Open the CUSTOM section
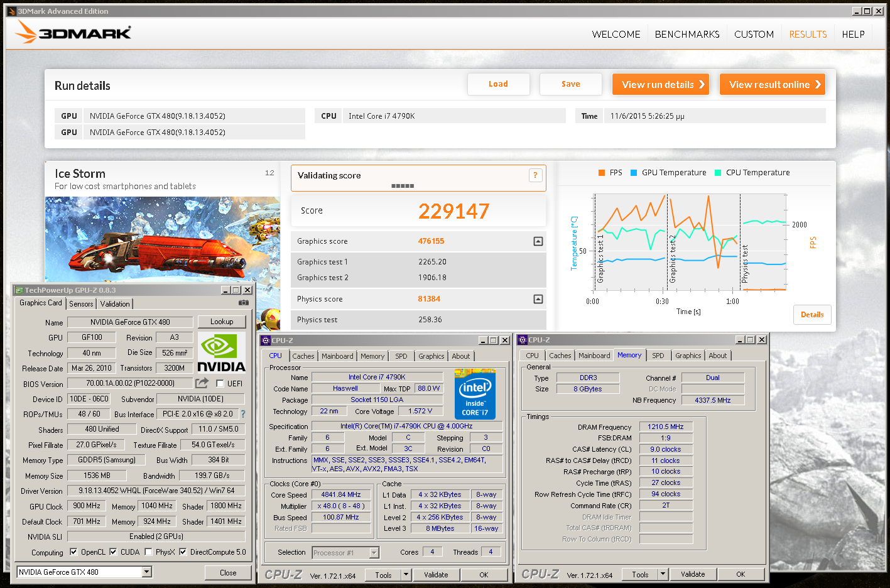The height and width of the screenshot is (588, 890). tap(754, 35)
